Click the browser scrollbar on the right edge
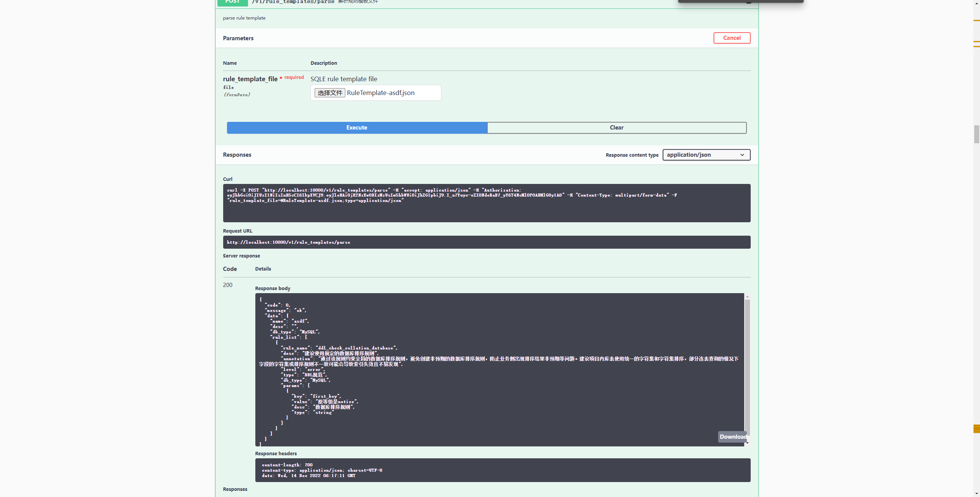 [x=975, y=134]
